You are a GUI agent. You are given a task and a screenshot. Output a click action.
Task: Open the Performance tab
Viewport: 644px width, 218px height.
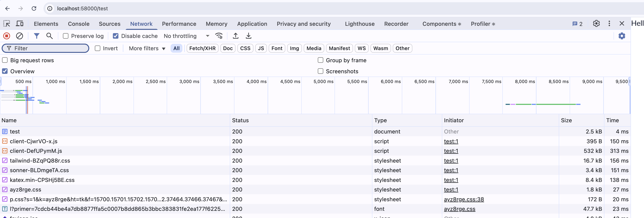pyautogui.click(x=179, y=24)
